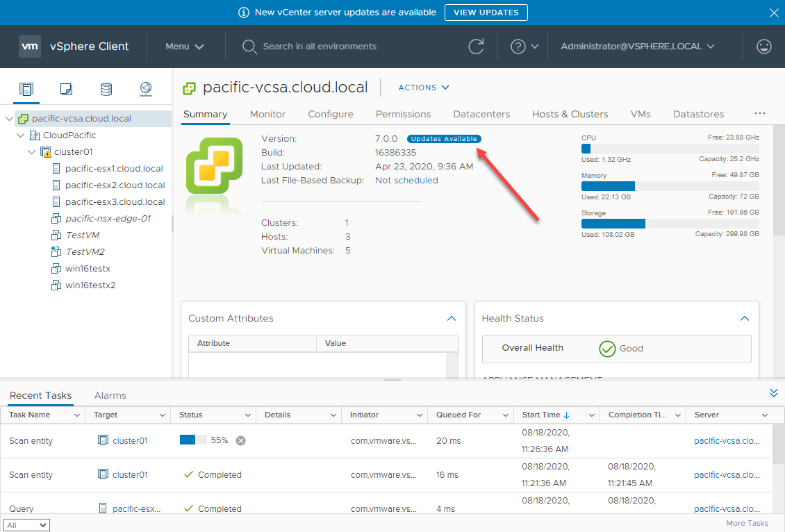Click the Search in all environments field
The image size is (785, 532).
pos(320,47)
